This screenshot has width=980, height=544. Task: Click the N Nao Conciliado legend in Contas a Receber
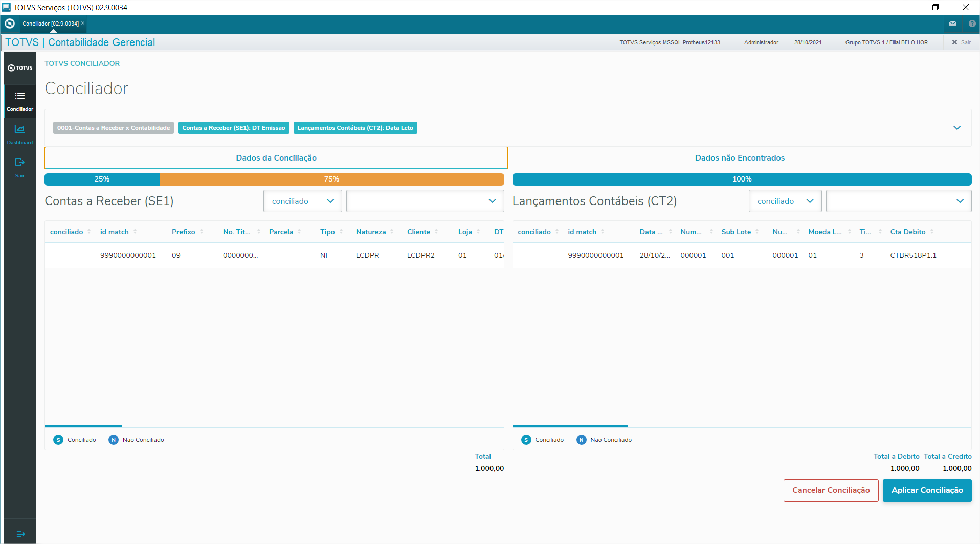[137, 440]
